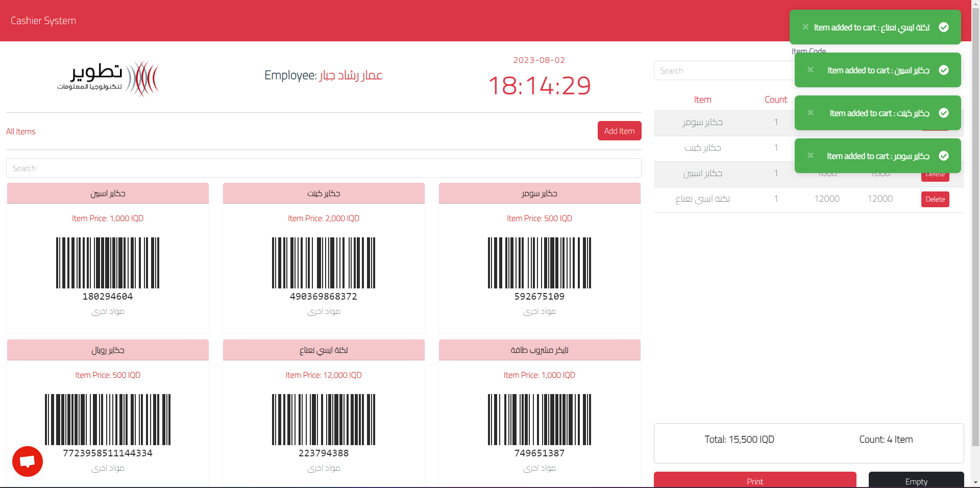Viewport: 980px width, 488px height.
Task: Open مواد اخرى category under تكنة ايسي نعناع
Action: (324, 468)
